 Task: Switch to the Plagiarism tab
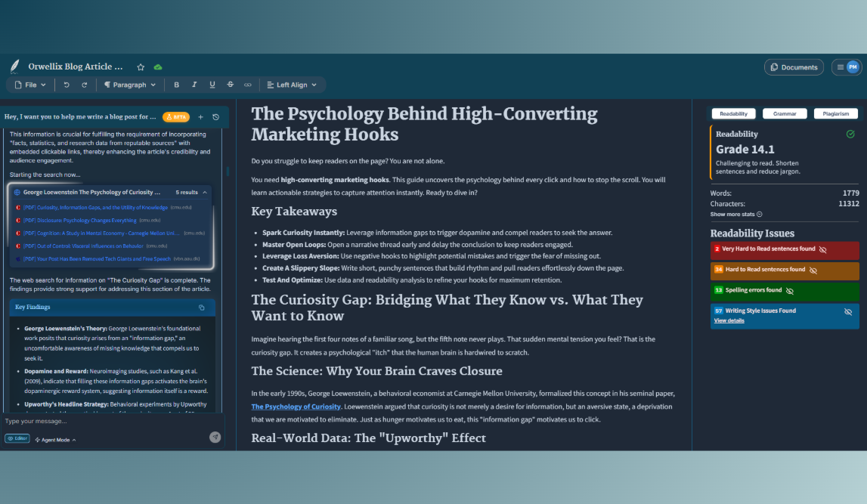coord(836,113)
